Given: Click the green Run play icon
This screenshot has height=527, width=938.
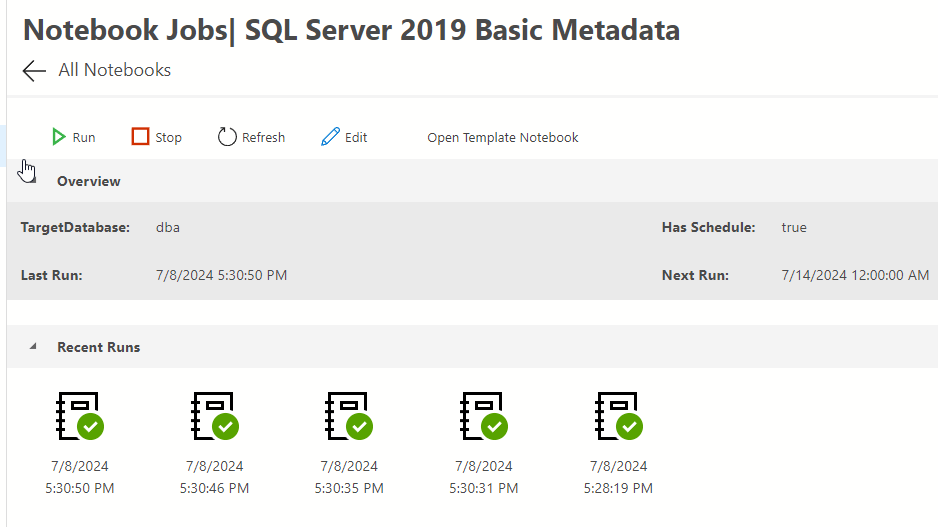Looking at the screenshot, I should 59,137.
